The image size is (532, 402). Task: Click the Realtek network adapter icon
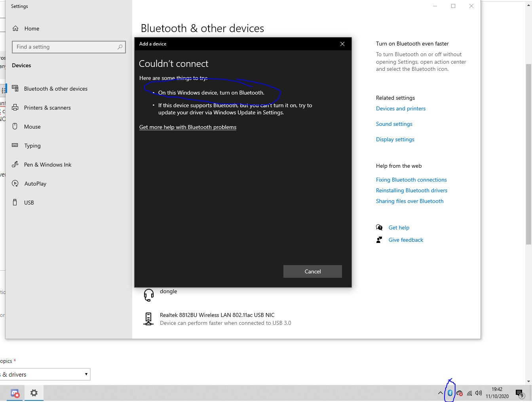pyautogui.click(x=148, y=319)
